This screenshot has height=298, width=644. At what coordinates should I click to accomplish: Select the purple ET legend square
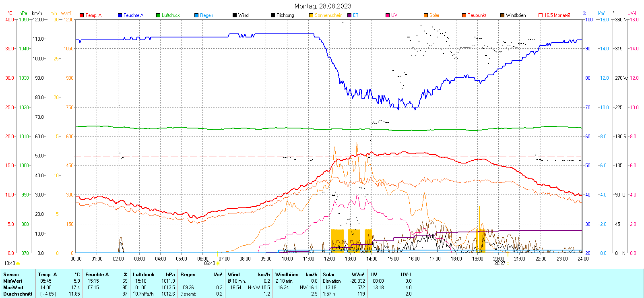click(x=349, y=15)
